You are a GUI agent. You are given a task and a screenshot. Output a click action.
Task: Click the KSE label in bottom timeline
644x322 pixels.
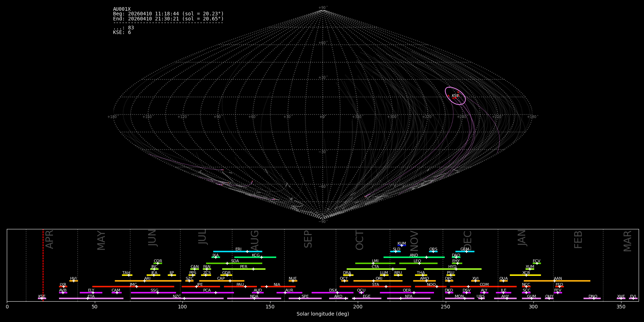[x=42, y=297]
